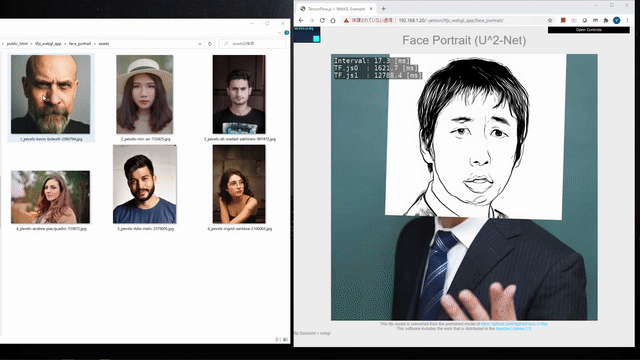
Task: Click the 6_pexels-ingrid-santana file name label
Action: coord(240,229)
